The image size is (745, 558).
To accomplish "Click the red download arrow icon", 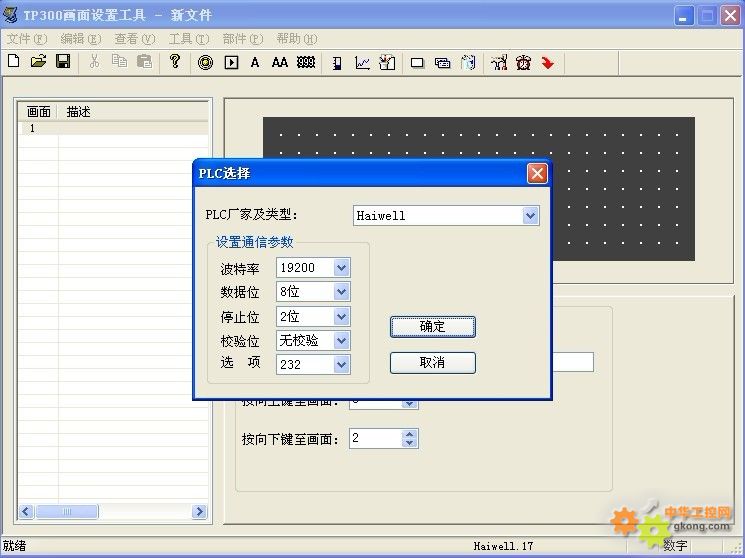I will [x=548, y=63].
